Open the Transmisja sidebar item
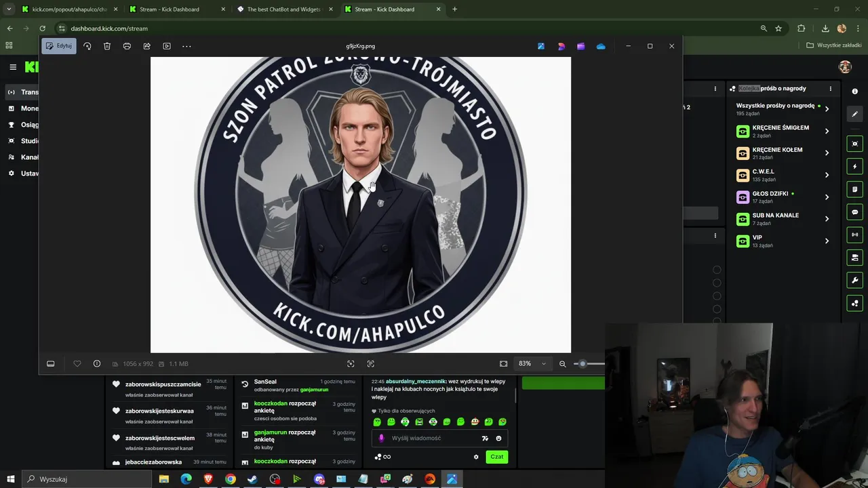Screen dimensions: 868x488 (x=23, y=92)
